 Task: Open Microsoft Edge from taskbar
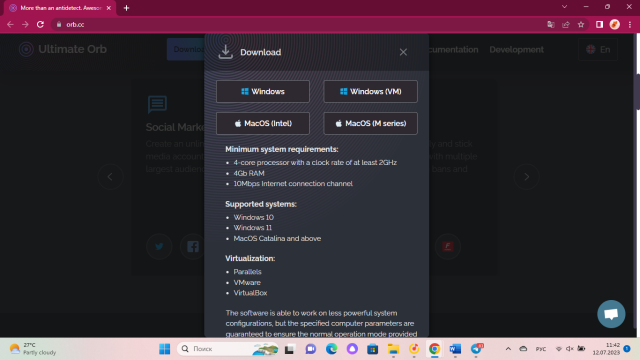coord(331,349)
